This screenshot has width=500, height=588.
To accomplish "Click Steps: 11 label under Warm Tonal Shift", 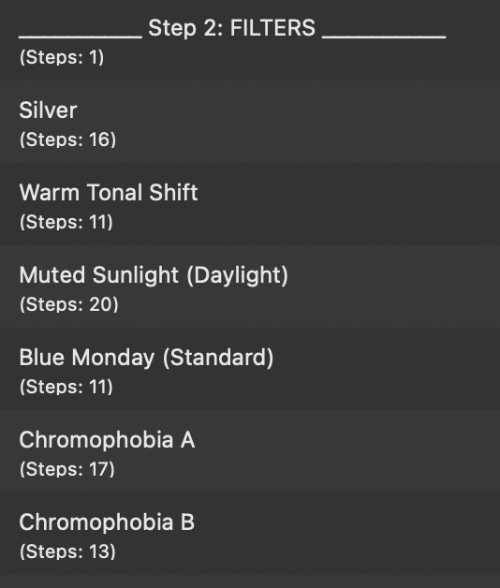I will point(66,222).
